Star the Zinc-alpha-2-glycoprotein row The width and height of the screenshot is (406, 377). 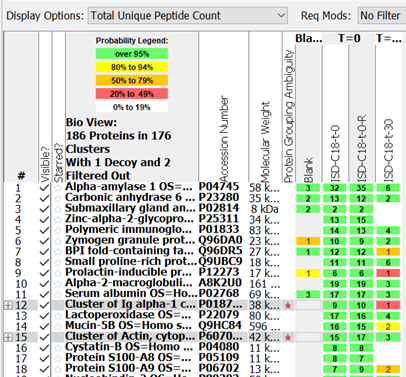click(x=58, y=220)
